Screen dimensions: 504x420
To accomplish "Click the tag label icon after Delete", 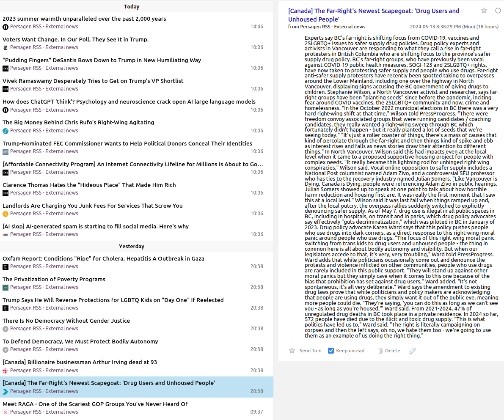I will [x=412, y=351].
